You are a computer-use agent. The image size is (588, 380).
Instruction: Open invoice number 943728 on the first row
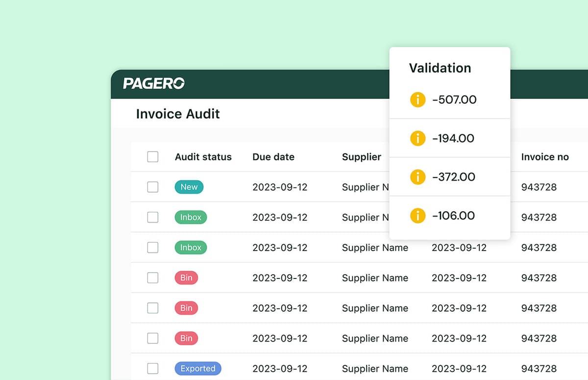539,187
